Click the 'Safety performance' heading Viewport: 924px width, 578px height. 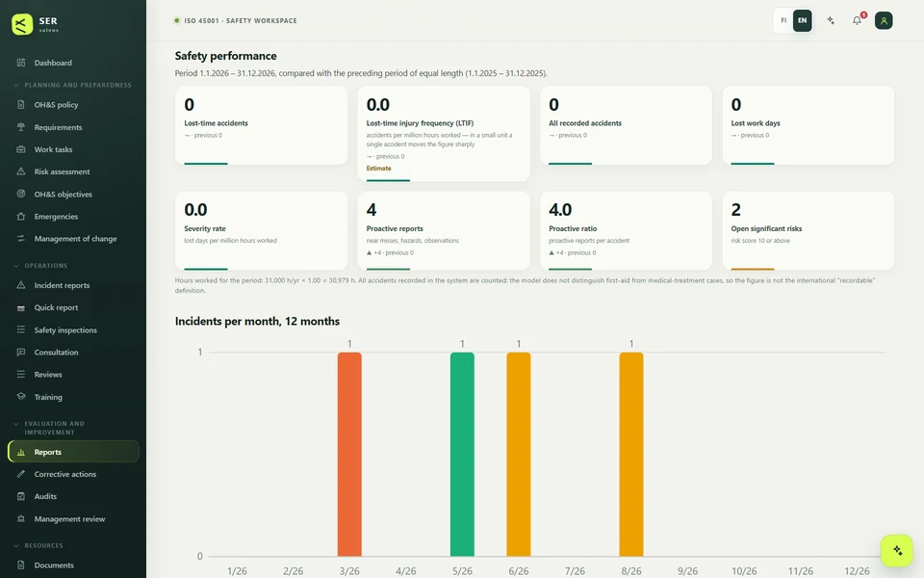(x=225, y=56)
